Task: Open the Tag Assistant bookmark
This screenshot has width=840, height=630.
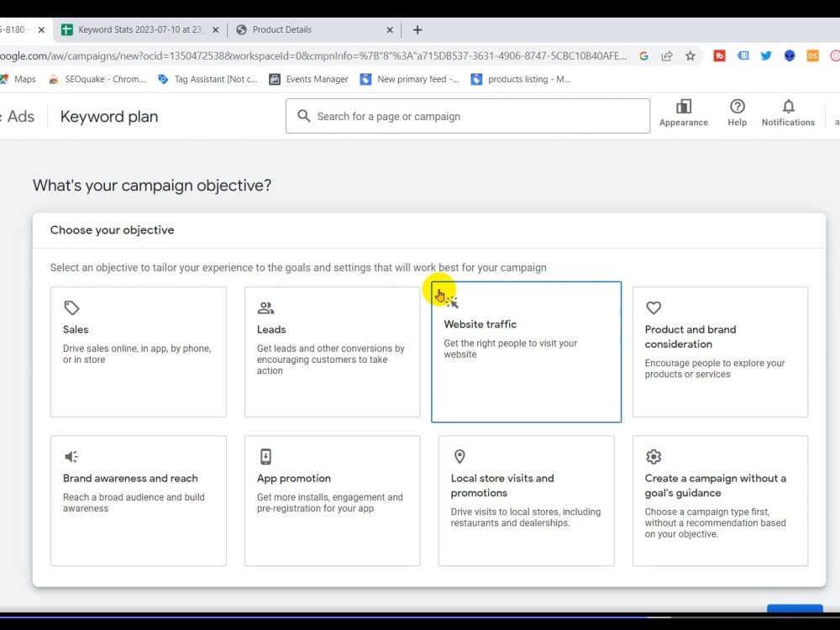Action: (207, 79)
